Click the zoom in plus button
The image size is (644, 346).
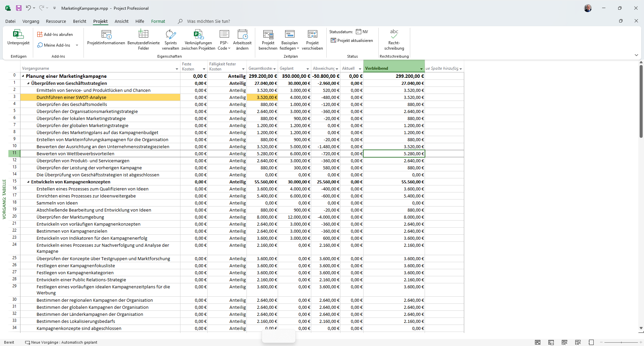point(641,342)
